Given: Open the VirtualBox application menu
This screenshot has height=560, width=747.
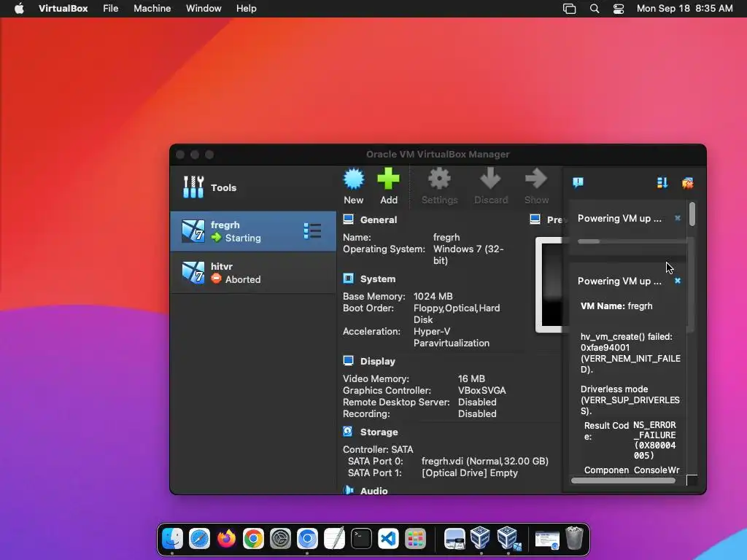Looking at the screenshot, I should [63, 9].
